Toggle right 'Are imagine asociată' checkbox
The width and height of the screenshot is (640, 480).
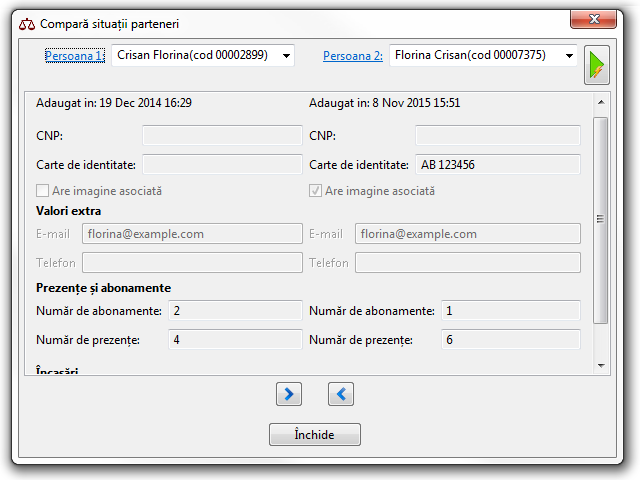click(316, 191)
